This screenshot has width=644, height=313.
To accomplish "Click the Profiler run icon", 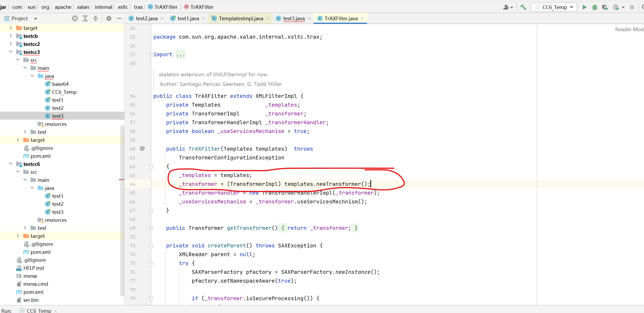I will pyautogui.click(x=616, y=7).
